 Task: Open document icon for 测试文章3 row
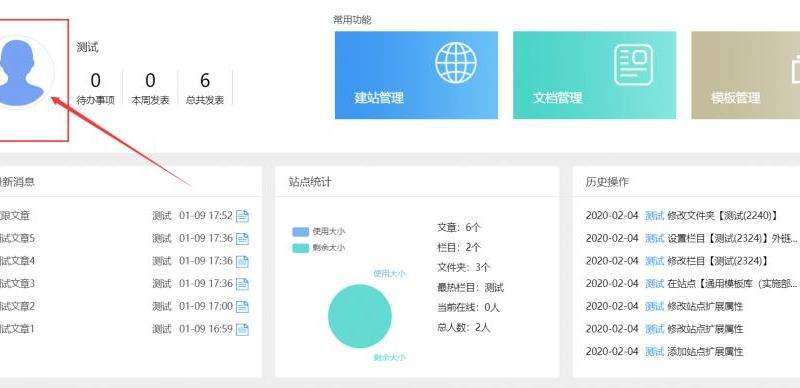pos(242,284)
